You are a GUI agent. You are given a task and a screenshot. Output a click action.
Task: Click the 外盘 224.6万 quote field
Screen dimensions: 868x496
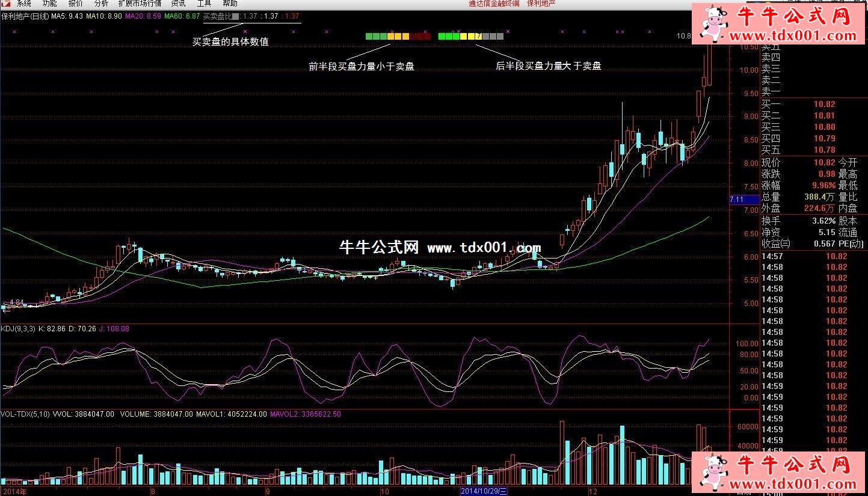coord(799,208)
